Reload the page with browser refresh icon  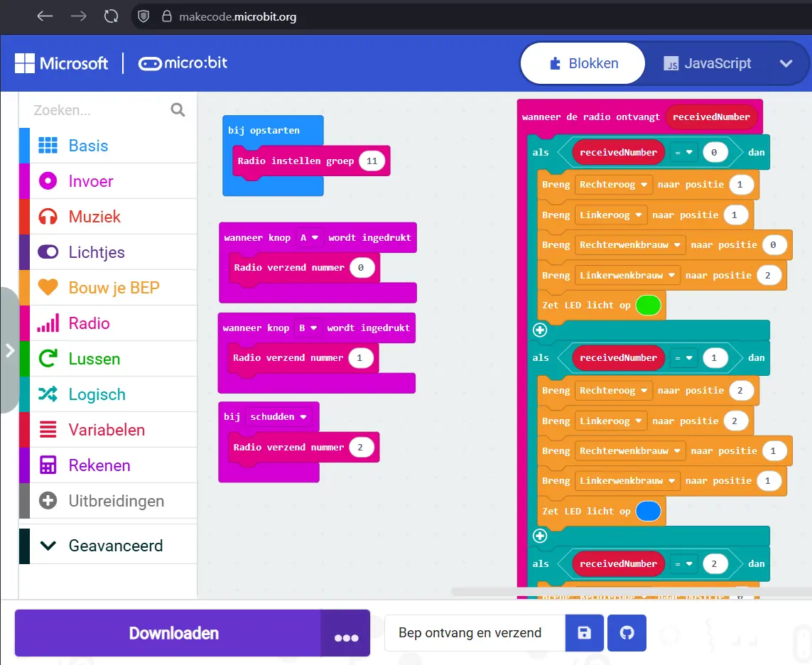point(111,16)
